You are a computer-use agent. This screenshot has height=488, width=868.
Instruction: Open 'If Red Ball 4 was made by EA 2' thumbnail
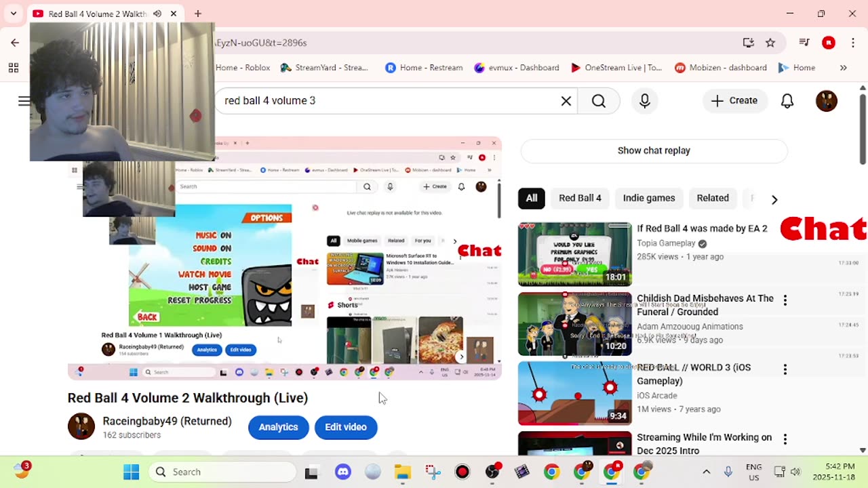pyautogui.click(x=574, y=255)
